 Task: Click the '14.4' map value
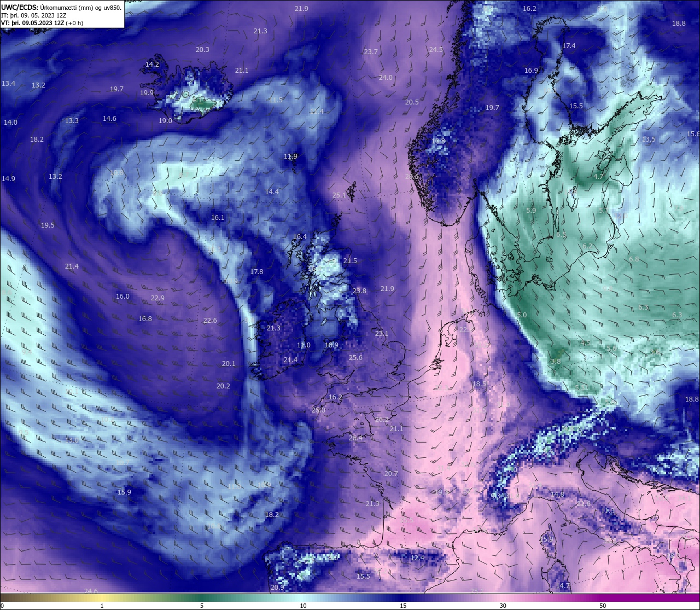point(272,192)
